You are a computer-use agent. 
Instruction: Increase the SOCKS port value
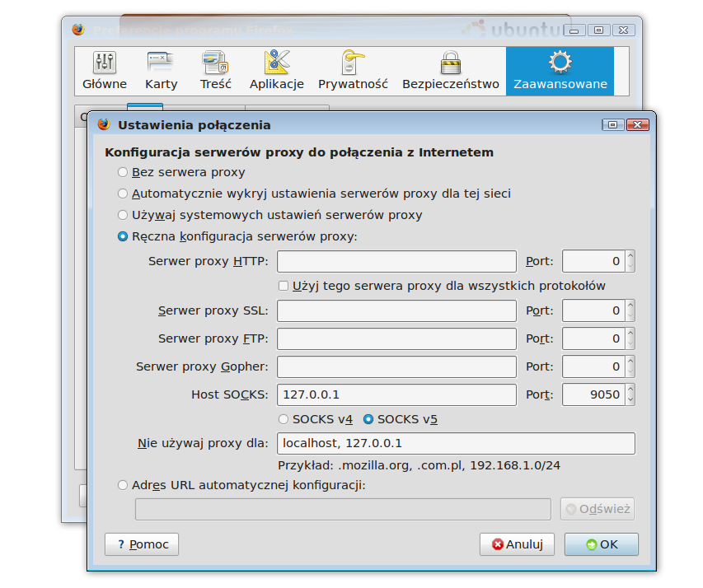[x=630, y=390]
